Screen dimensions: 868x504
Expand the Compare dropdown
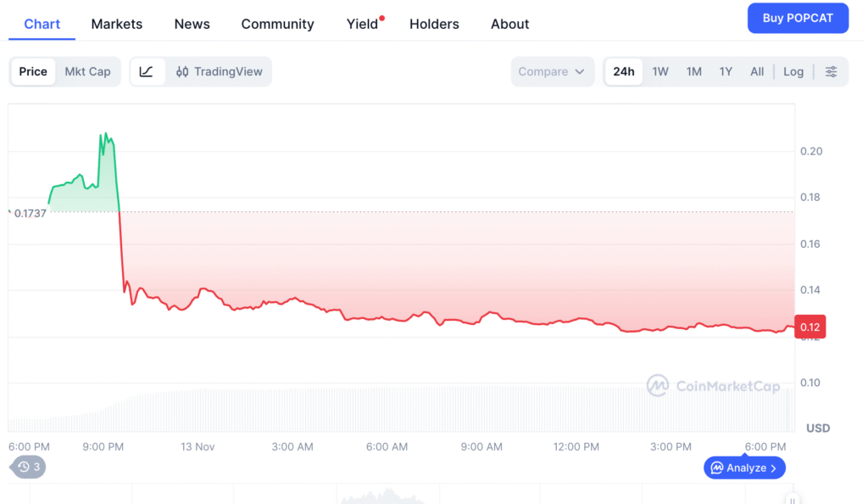click(552, 72)
